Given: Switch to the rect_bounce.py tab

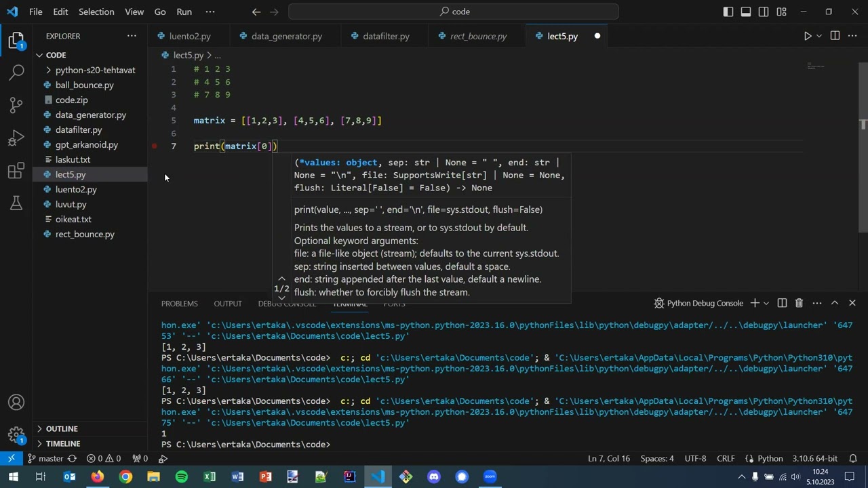Looking at the screenshot, I should [478, 36].
